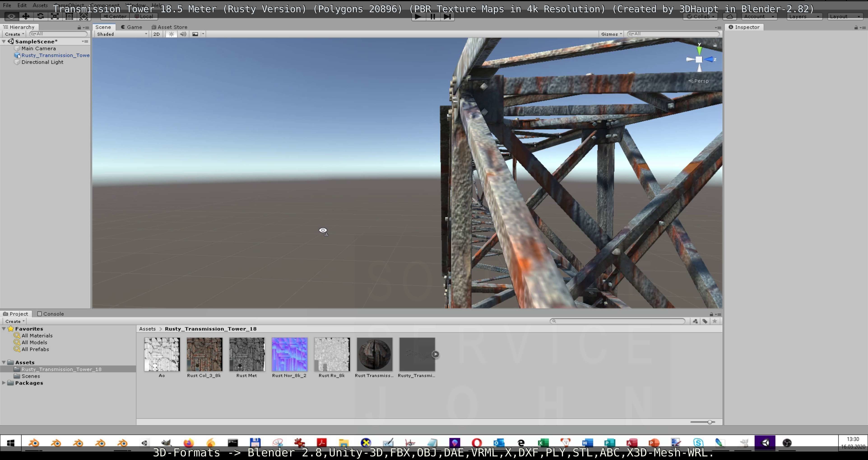Screen dimensions: 868x460
Task: Click the Play button
Action: (x=418, y=16)
